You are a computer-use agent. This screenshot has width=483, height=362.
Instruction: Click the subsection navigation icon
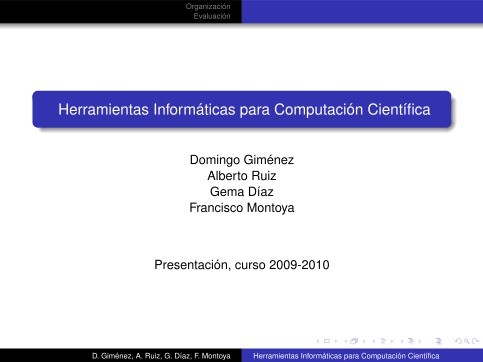[382, 341]
